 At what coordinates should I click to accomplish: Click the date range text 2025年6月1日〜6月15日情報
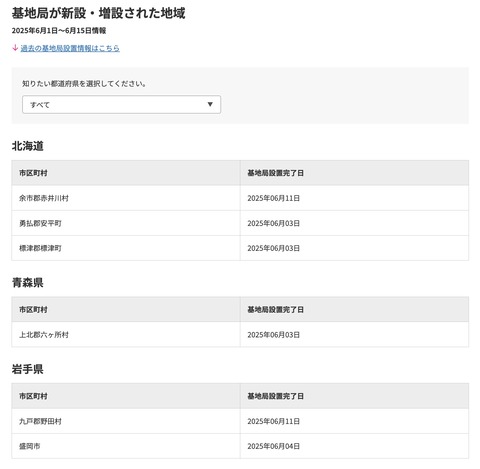point(59,31)
